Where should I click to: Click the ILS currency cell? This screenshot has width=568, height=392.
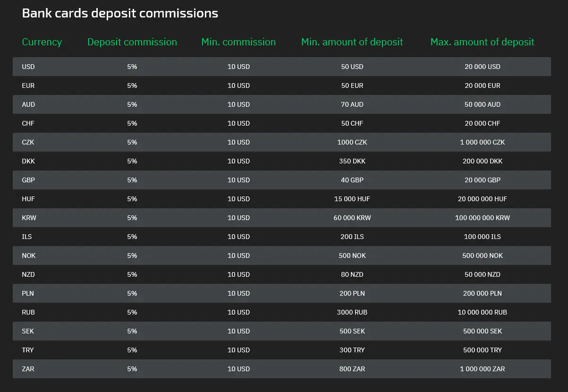point(27,237)
